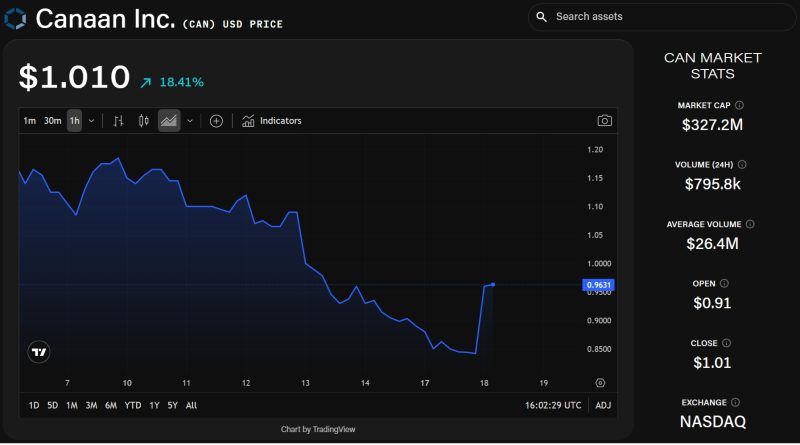The image size is (800, 445).
Task: Follow the Chart by TradingView link
Action: 318,429
